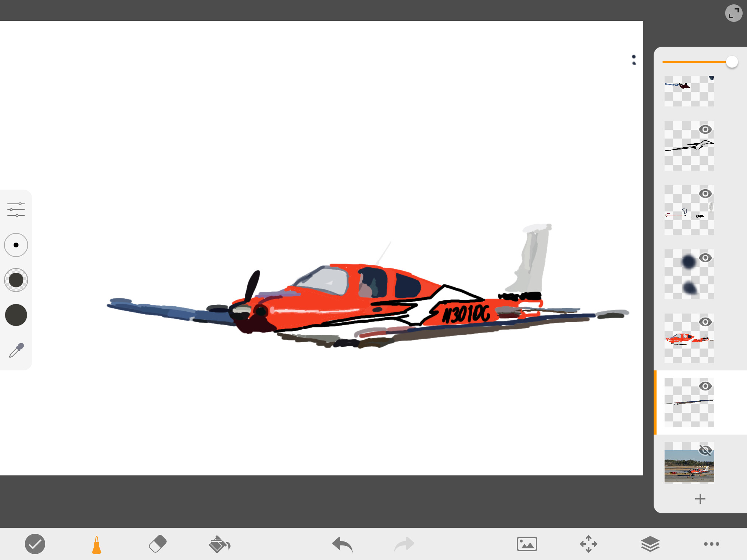Show the hidden airport photo layer
Screen dimensions: 747x560
coord(705,450)
